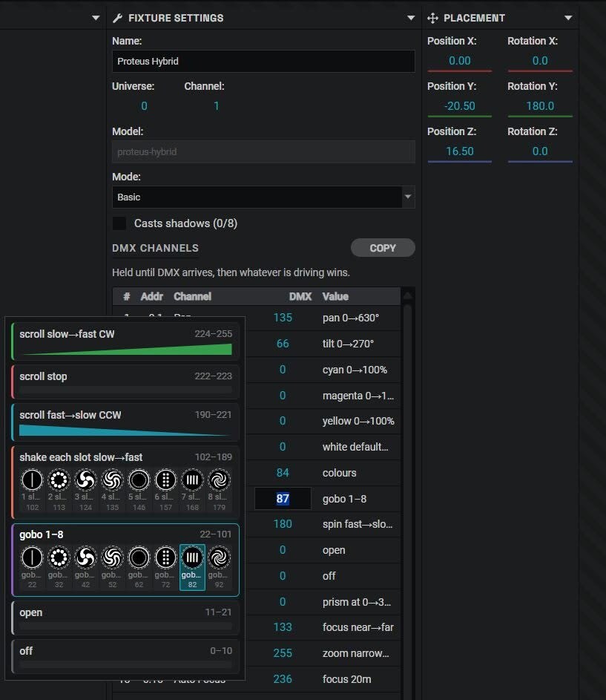
Task: Collapse the Fixture Settings panel arrow
Action: pos(411,18)
